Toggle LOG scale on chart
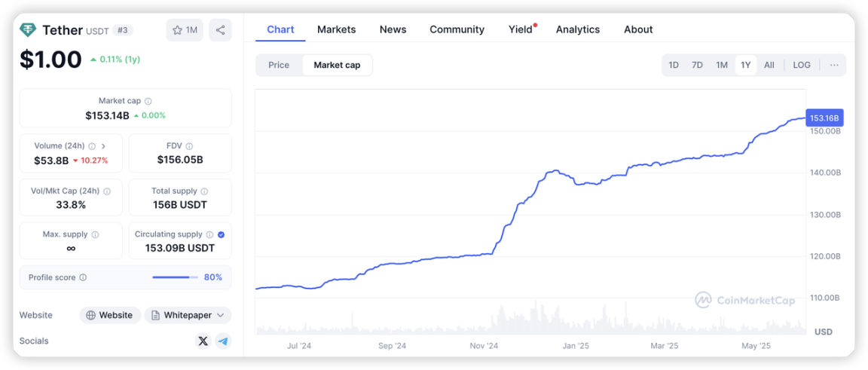This screenshot has width=868, height=370. pos(802,65)
